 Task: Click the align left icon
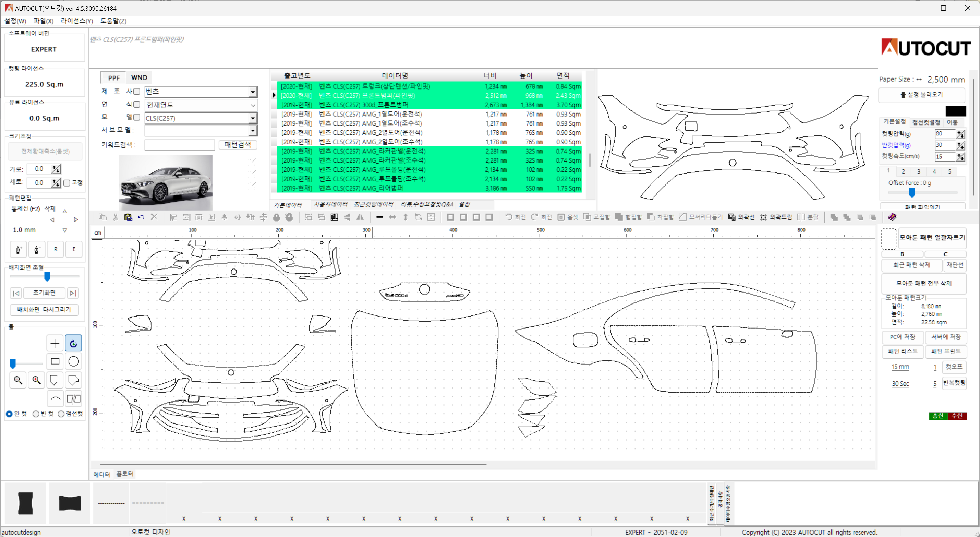(173, 217)
